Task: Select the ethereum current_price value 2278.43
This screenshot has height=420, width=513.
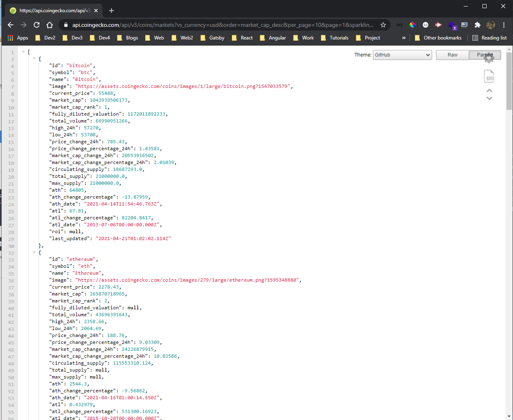Action: [x=109, y=287]
